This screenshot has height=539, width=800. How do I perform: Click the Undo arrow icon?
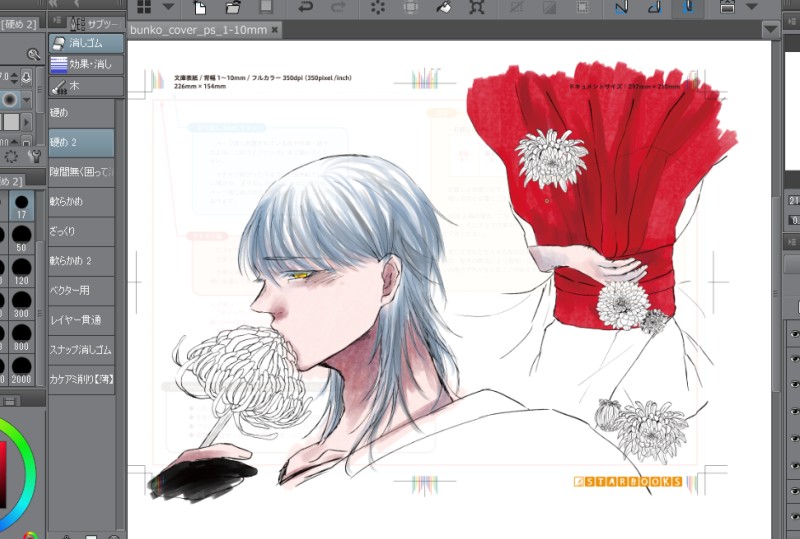(x=305, y=7)
